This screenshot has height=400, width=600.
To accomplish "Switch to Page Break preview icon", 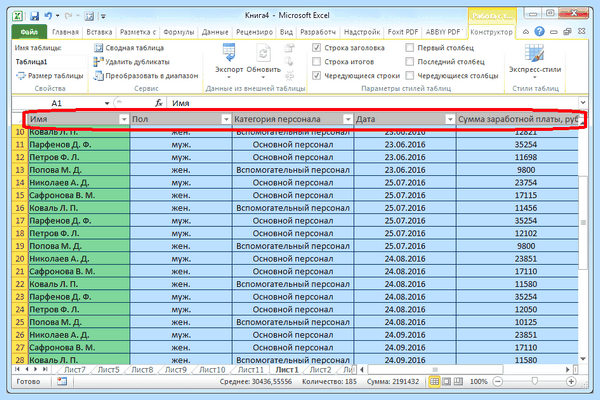I will 458,382.
